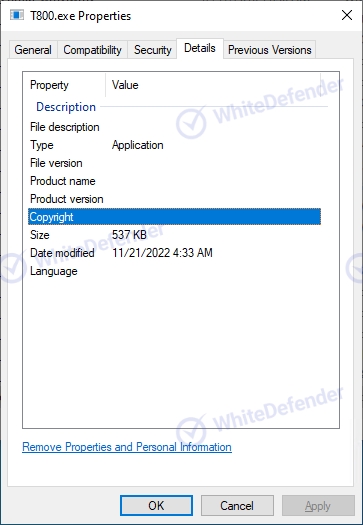
Task: Select the Product version row
Action: [174, 199]
